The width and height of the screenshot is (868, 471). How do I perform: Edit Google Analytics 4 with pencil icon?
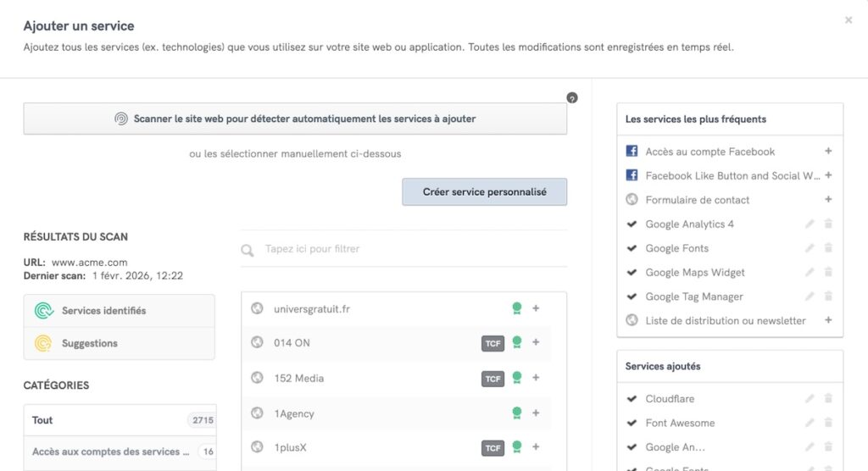click(810, 224)
